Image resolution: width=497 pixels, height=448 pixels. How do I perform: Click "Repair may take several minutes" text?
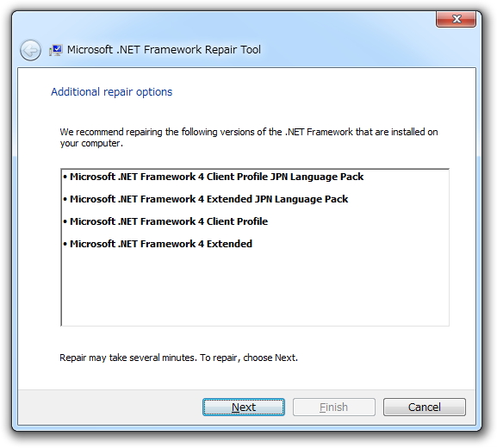[x=179, y=358]
